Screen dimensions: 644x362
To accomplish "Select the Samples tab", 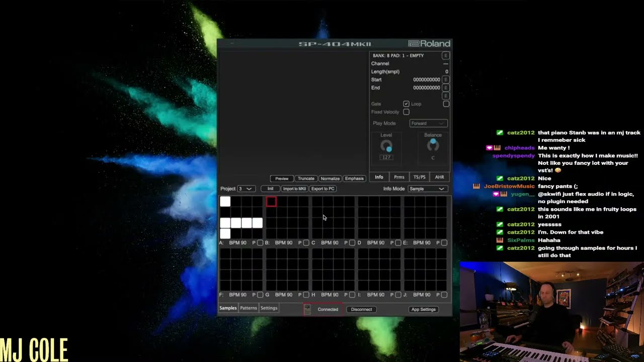I will coord(228,308).
